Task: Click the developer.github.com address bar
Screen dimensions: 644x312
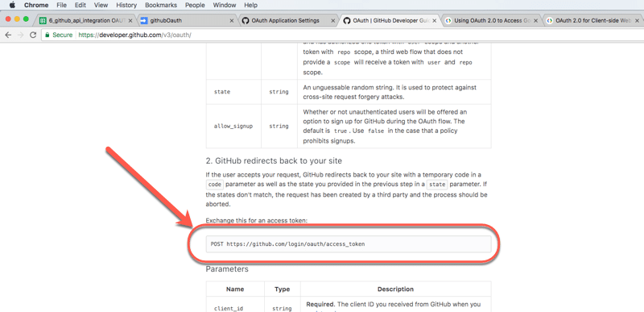Action: [x=343, y=35]
